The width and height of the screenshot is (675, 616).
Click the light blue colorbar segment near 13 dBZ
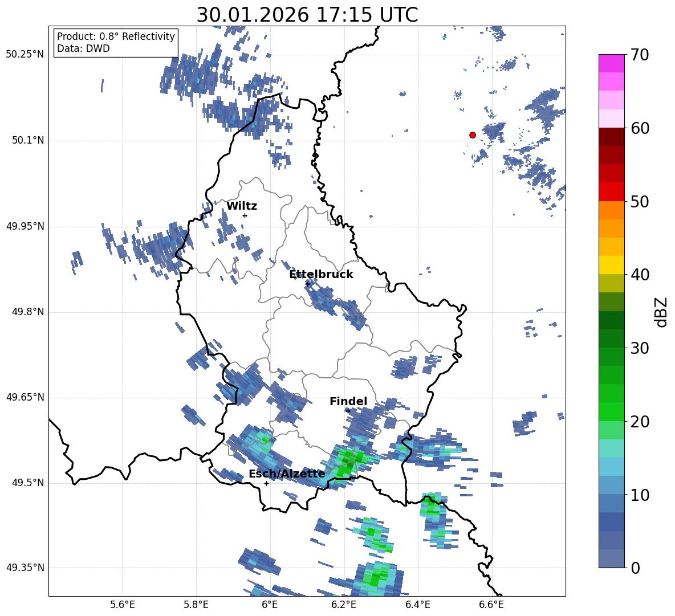611,467
